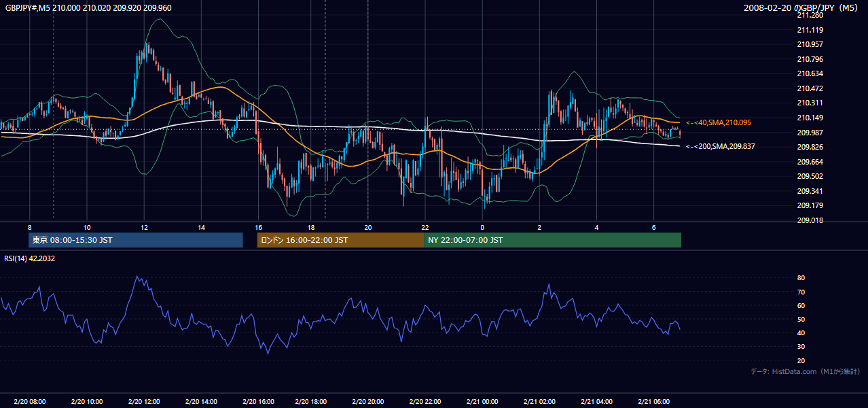
Task: Click the 209.826 price axis label
Action: point(810,147)
